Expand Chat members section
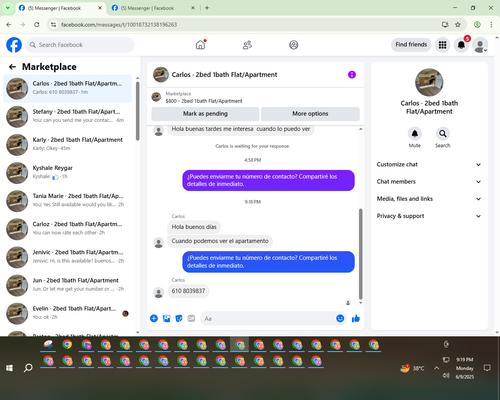The height and width of the screenshot is (400, 500). pyautogui.click(x=429, y=182)
